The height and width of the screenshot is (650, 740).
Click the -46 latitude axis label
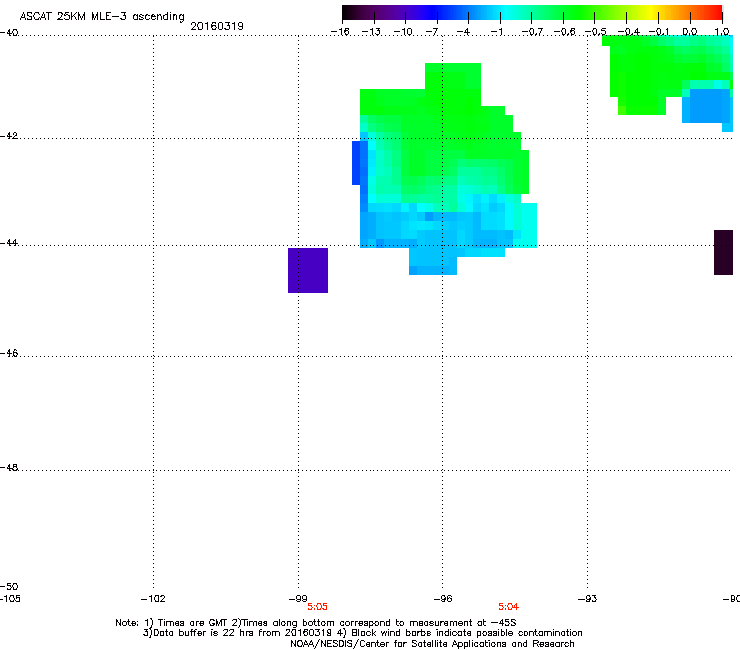[9, 353]
